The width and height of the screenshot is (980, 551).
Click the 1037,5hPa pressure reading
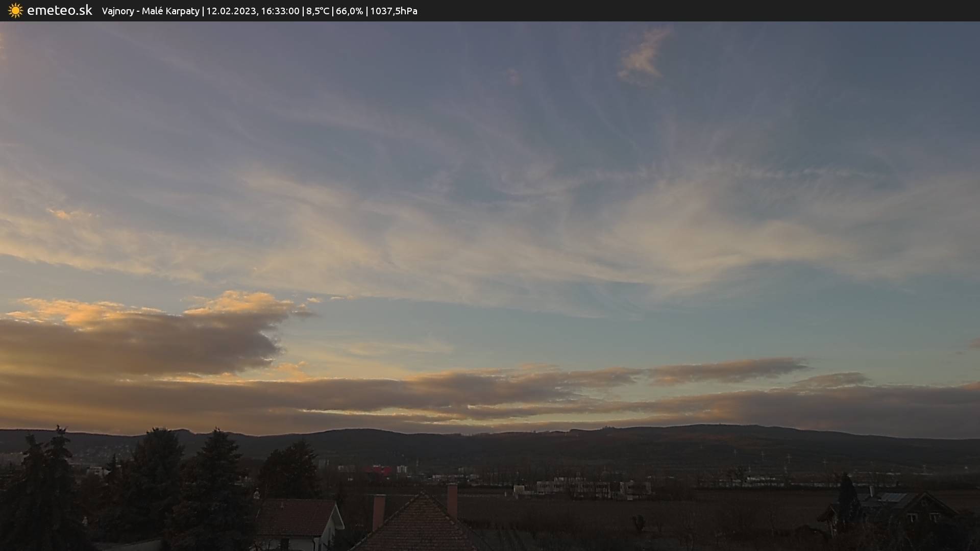394,11
